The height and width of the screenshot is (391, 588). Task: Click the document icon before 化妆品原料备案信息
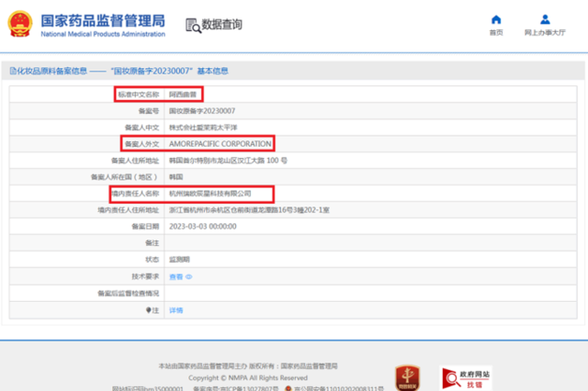click(x=13, y=71)
